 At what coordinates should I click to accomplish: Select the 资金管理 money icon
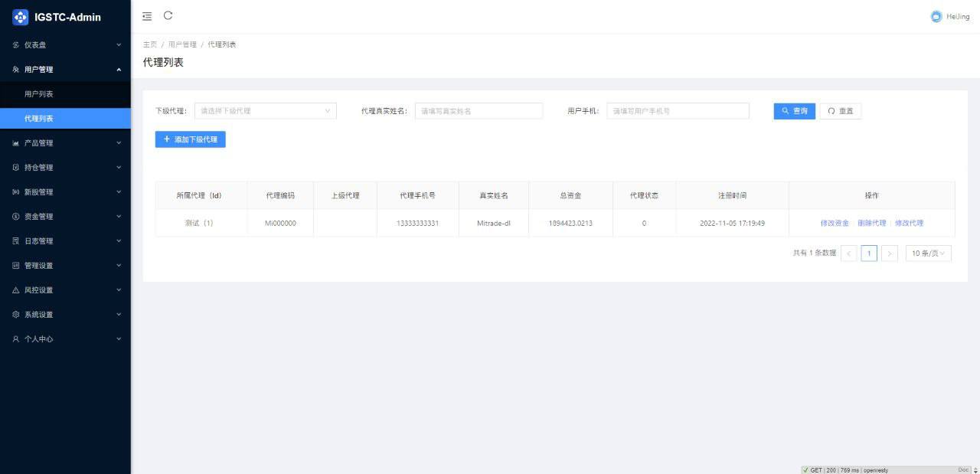click(x=13, y=216)
